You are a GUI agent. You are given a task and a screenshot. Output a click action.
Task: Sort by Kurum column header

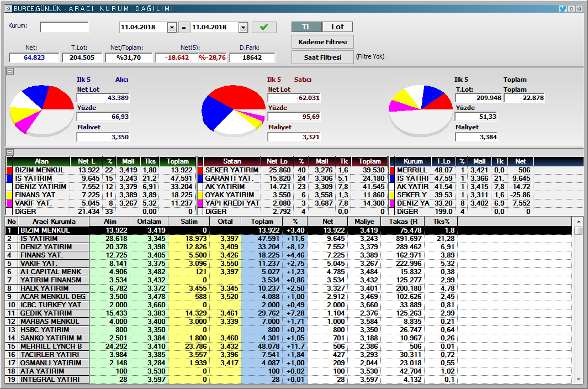pyautogui.click(x=413, y=161)
